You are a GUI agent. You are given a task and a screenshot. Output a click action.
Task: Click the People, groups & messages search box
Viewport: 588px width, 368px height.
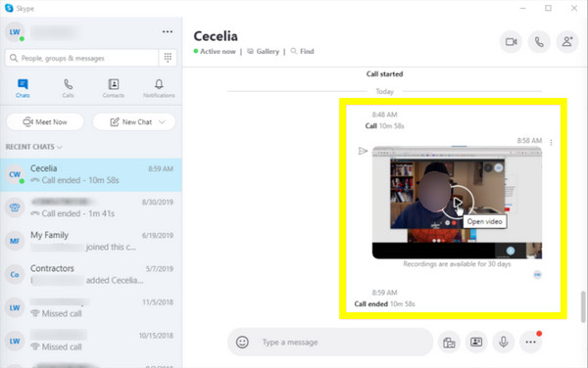[x=81, y=58]
